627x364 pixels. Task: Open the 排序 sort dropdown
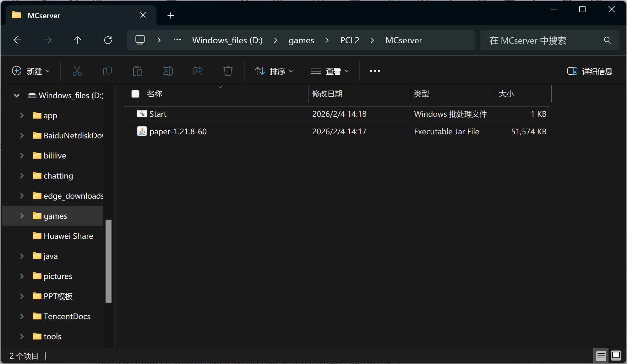click(x=274, y=71)
